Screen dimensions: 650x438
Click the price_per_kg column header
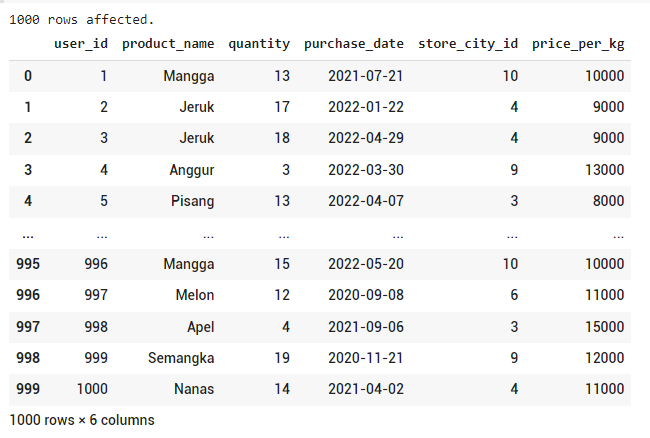[x=578, y=44]
